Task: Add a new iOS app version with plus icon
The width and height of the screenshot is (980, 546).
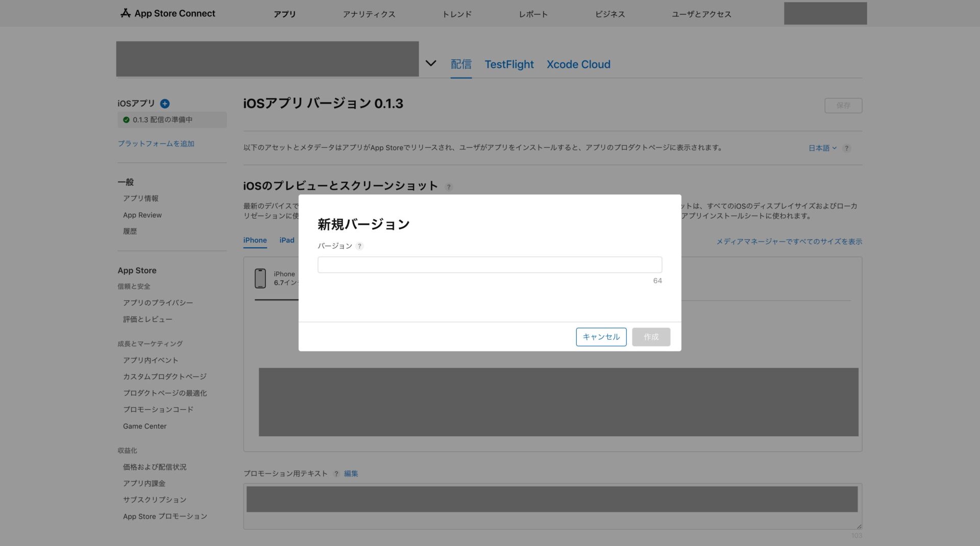Action: (165, 104)
